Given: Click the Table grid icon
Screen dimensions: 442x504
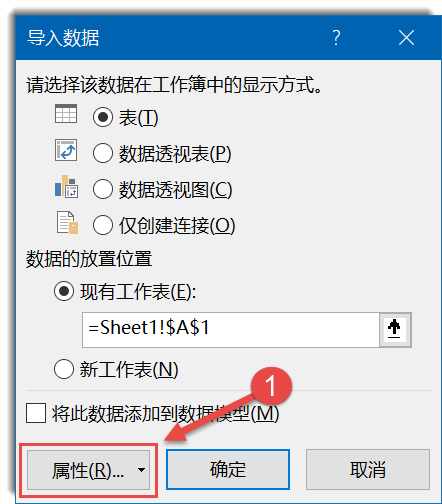Looking at the screenshot, I should [x=66, y=114].
